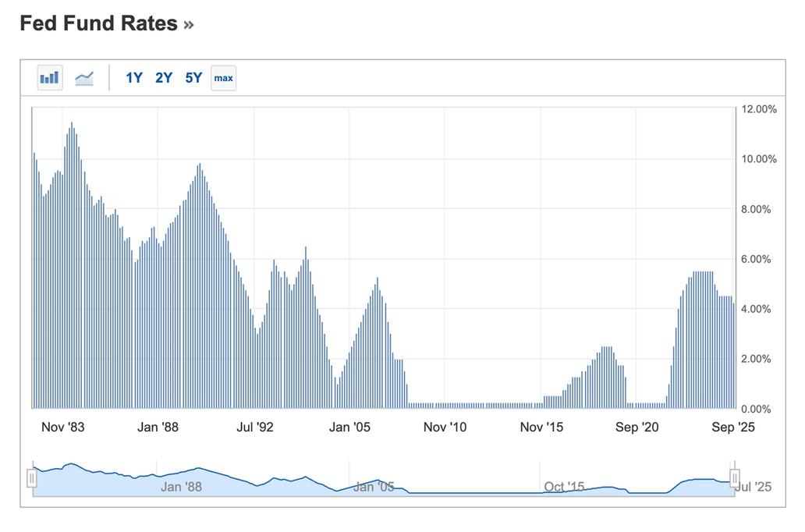This screenshot has height=532, width=805.
Task: Click the Jan '88 label in navigator strip
Action: [181, 487]
